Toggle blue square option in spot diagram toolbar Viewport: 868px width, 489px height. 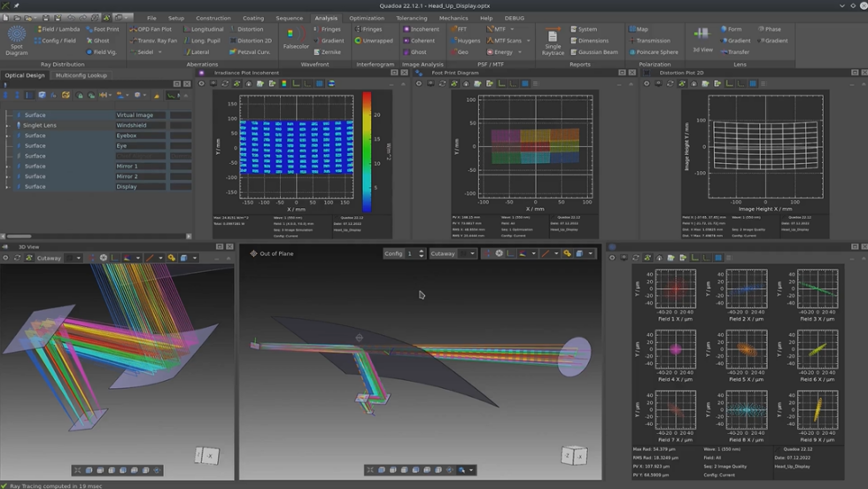click(x=718, y=258)
